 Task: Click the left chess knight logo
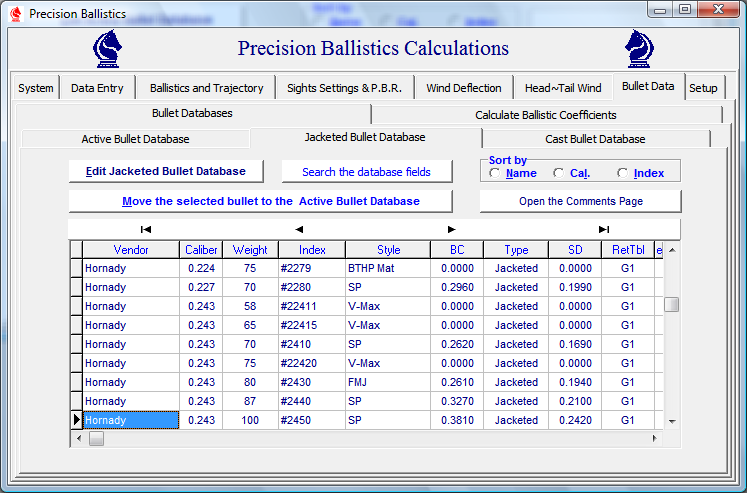point(108,49)
